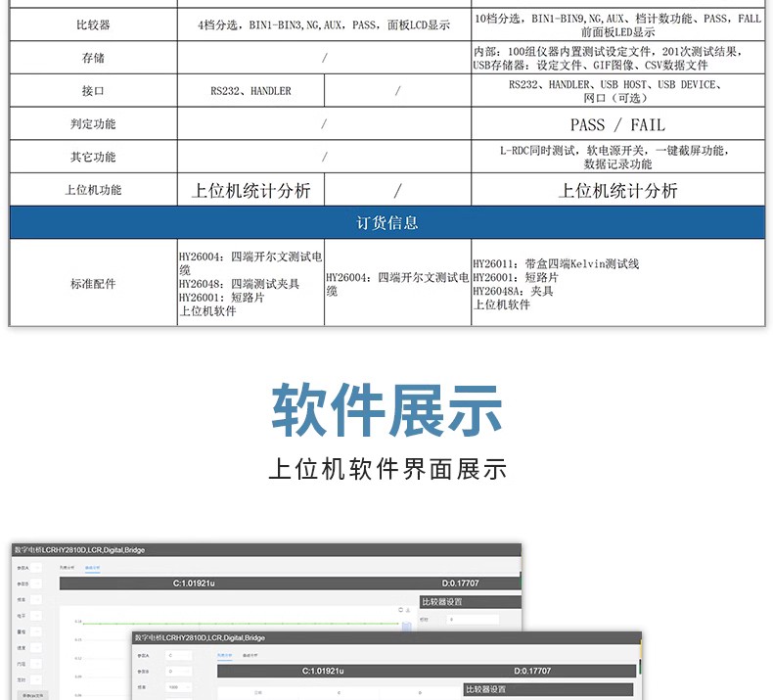Select the underlined curve analysis tab in the back window
773x700 pixels.
click(x=92, y=568)
